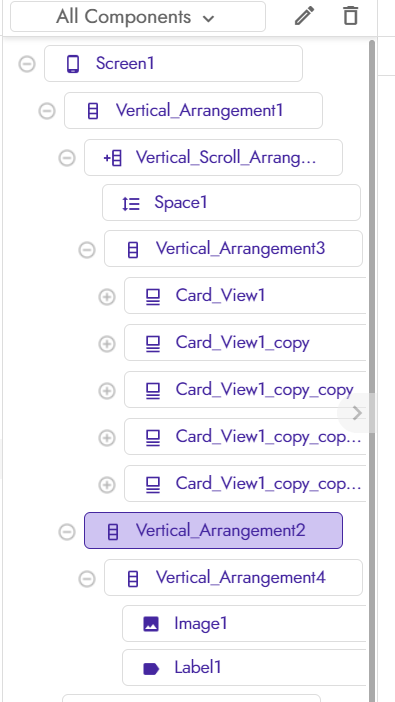
Task: Click the phone icon beside Screen1
Action: coord(73,64)
